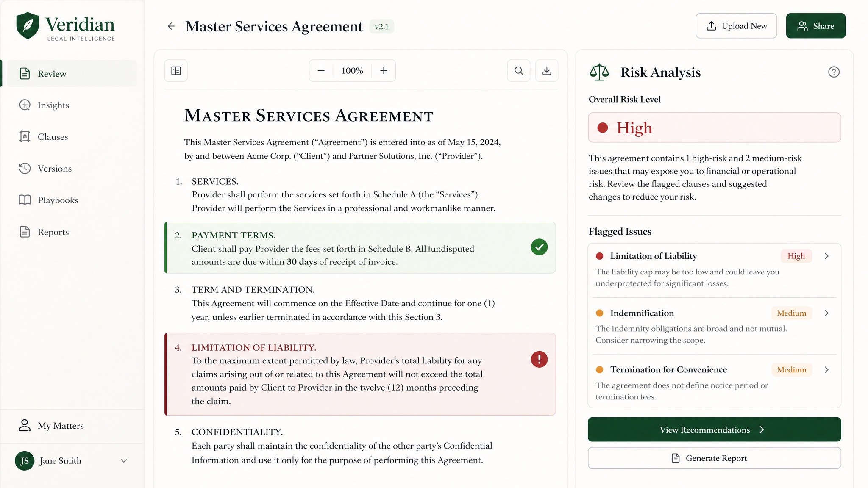Click Medium badge on Termination for Convenience
Image resolution: width=868 pixels, height=488 pixels.
[x=791, y=370]
